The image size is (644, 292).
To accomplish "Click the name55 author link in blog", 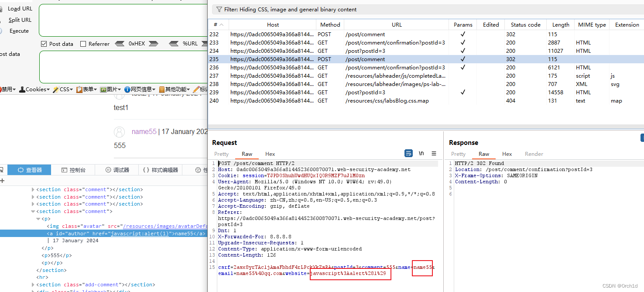I will (x=144, y=131).
